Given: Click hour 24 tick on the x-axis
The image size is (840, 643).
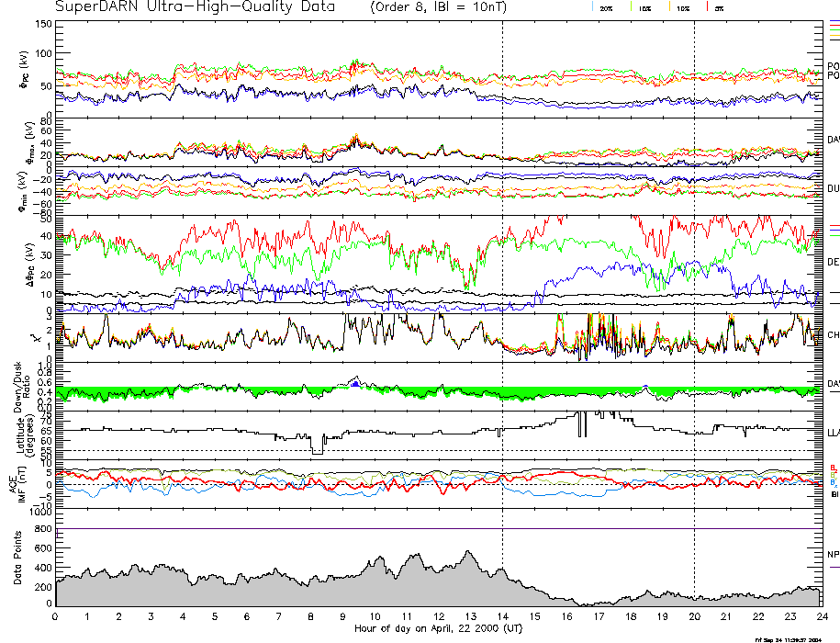Looking at the screenshot, I should [x=822, y=617].
